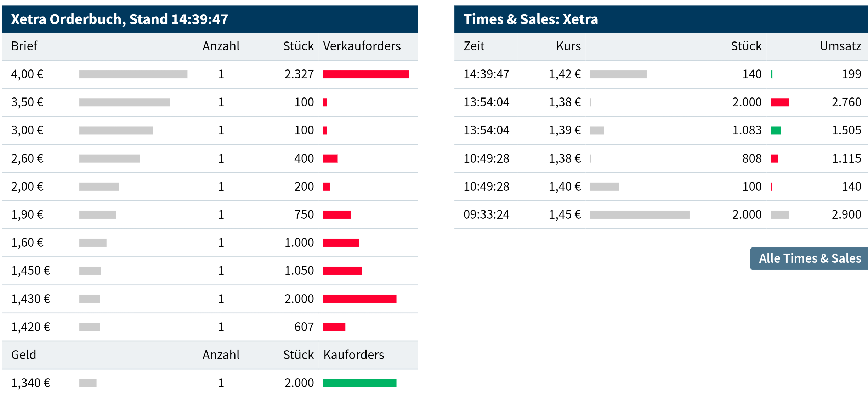Click the red bar for 2.327 Stück
868x396 pixels.
(366, 74)
